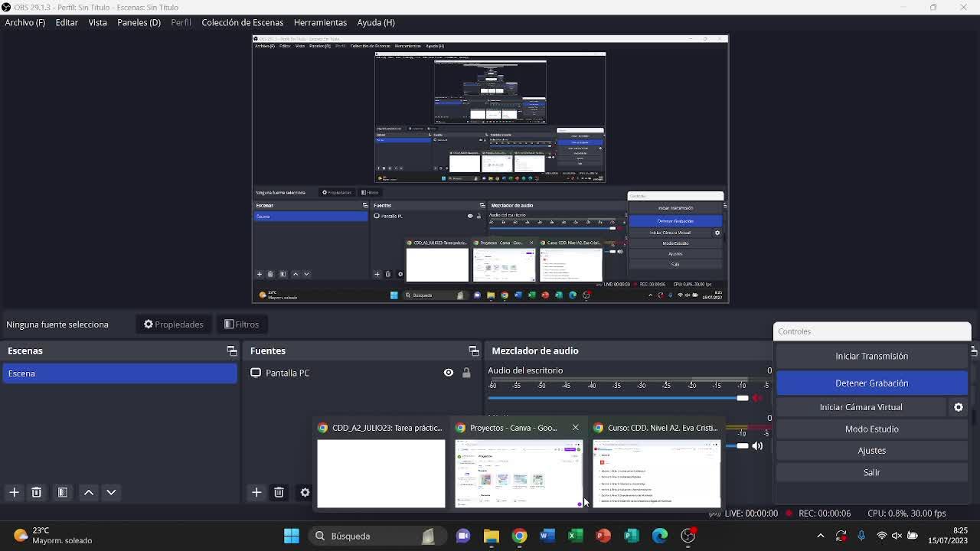This screenshot has height=551, width=980.
Task: Click the recording preview canvas
Action: (x=491, y=169)
